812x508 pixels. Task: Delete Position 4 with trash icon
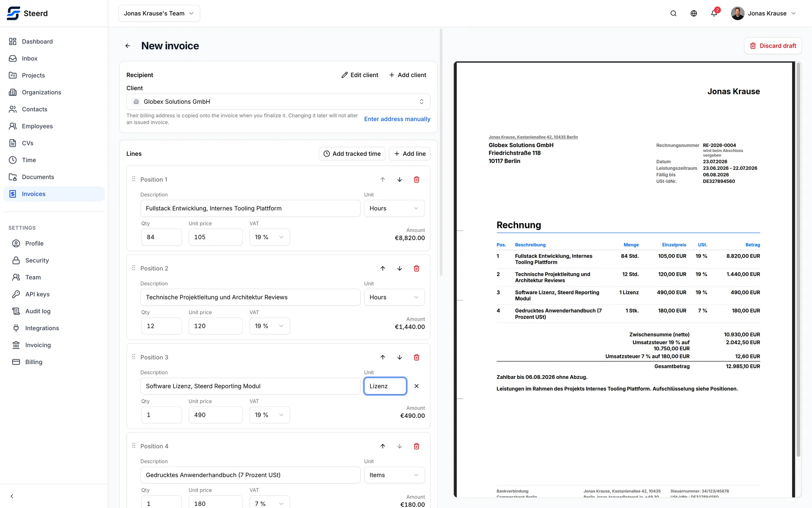[x=417, y=446]
